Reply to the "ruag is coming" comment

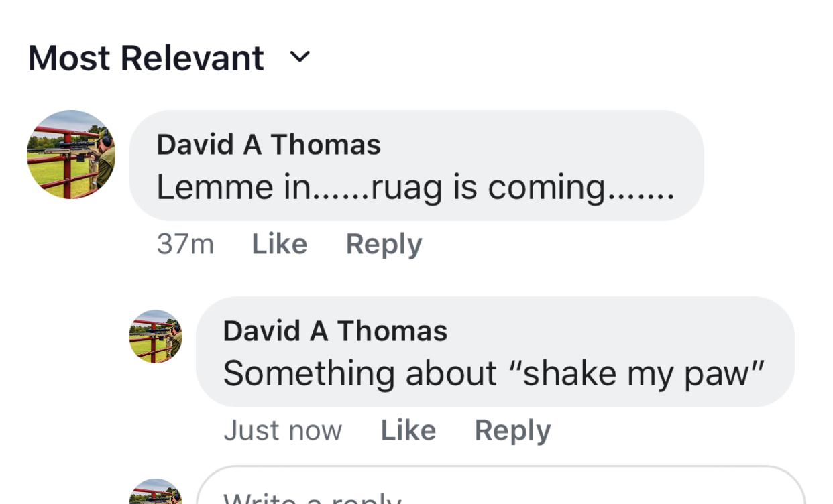click(384, 245)
